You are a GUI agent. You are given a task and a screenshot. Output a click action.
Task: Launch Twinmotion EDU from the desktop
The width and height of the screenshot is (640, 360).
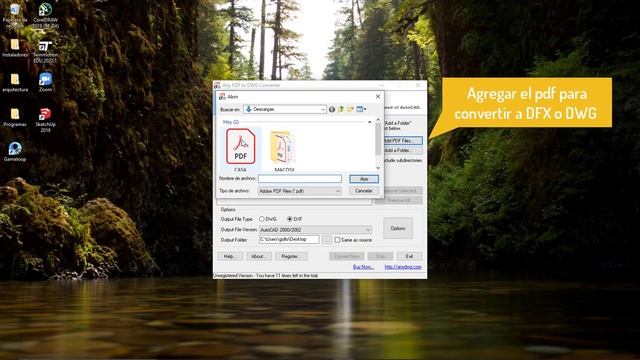click(x=45, y=51)
